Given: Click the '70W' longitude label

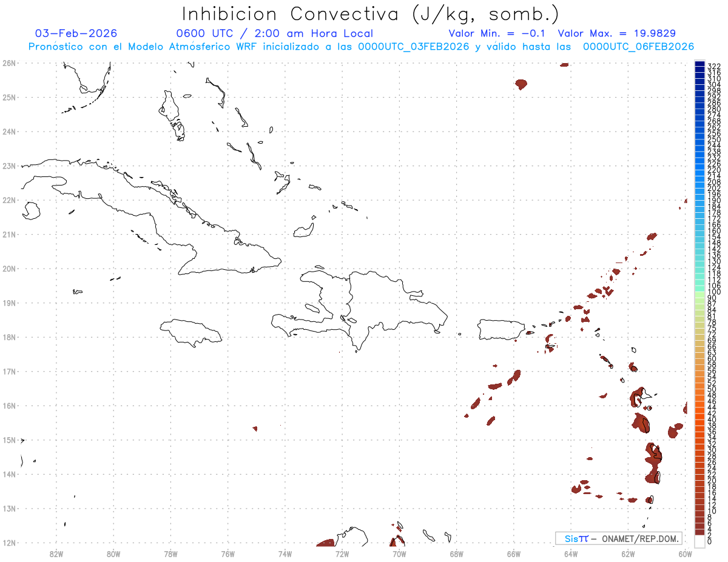Looking at the screenshot, I should click(399, 553).
